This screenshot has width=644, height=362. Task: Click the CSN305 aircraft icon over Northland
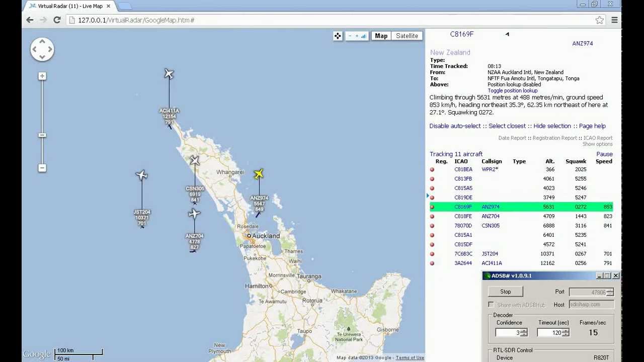coord(195,161)
